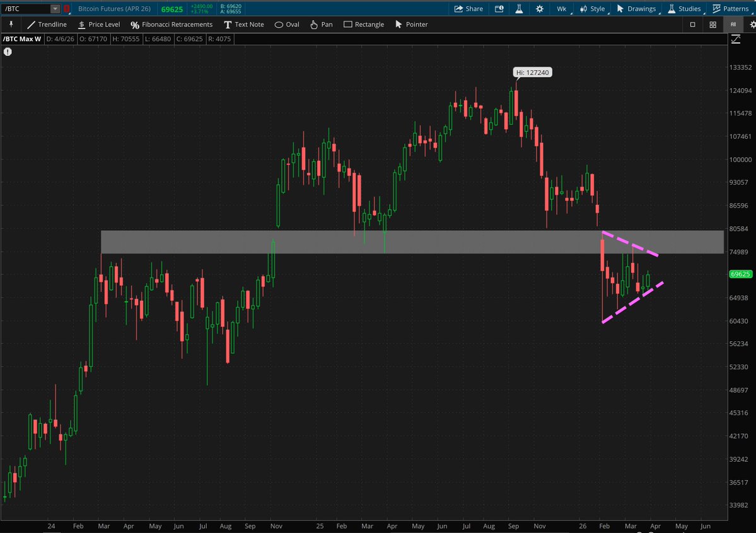Click the exclamation warning icon on chart

[x=8, y=52]
